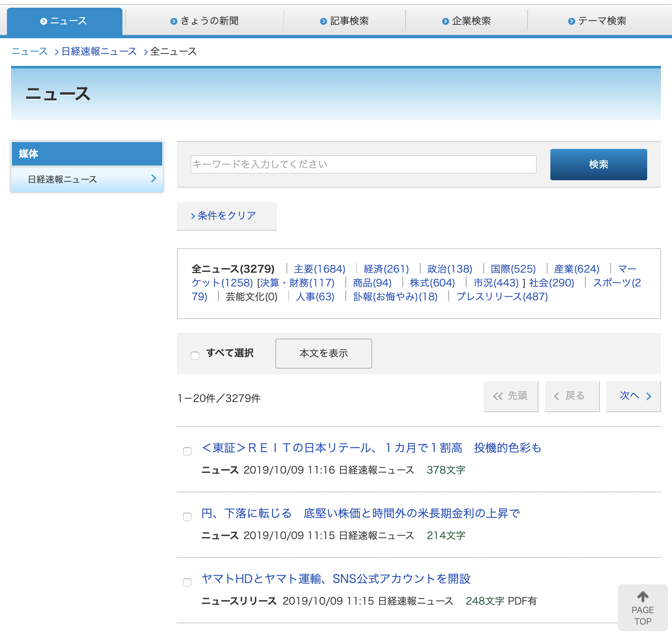Click the 378文字 character count
Screen dimensions: 672x638
pyautogui.click(x=446, y=470)
